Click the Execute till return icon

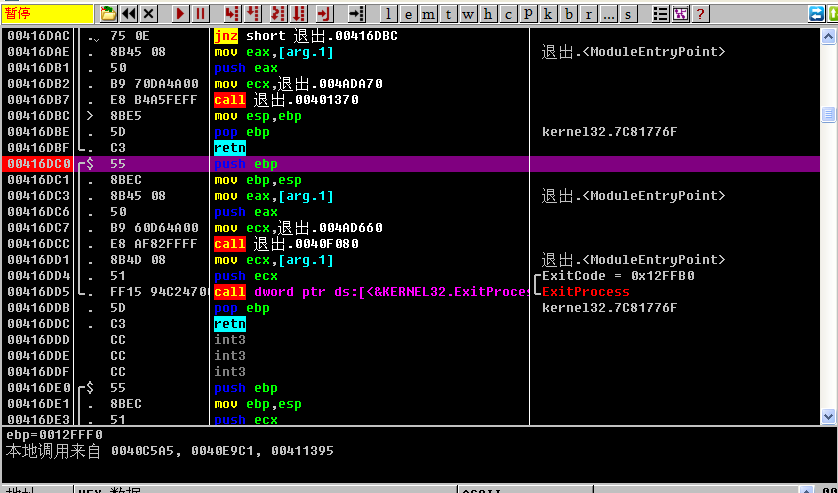[323, 14]
